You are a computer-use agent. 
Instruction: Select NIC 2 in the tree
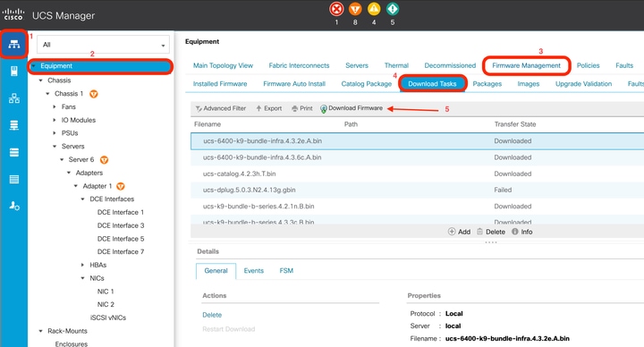tap(106, 304)
